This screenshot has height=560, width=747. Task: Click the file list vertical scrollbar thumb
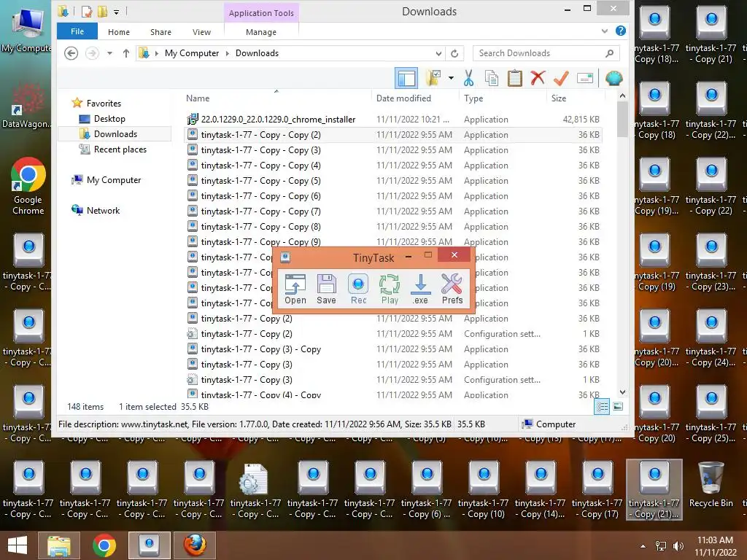pyautogui.click(x=622, y=119)
